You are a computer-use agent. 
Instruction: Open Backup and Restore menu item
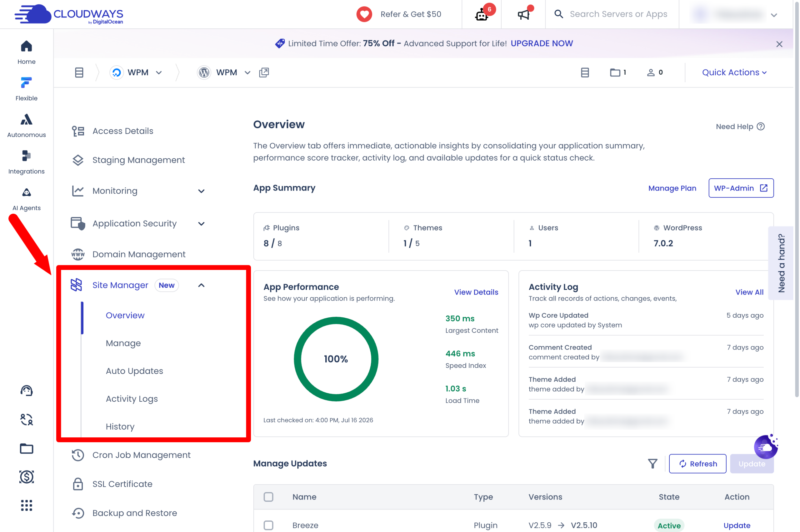pos(135,513)
